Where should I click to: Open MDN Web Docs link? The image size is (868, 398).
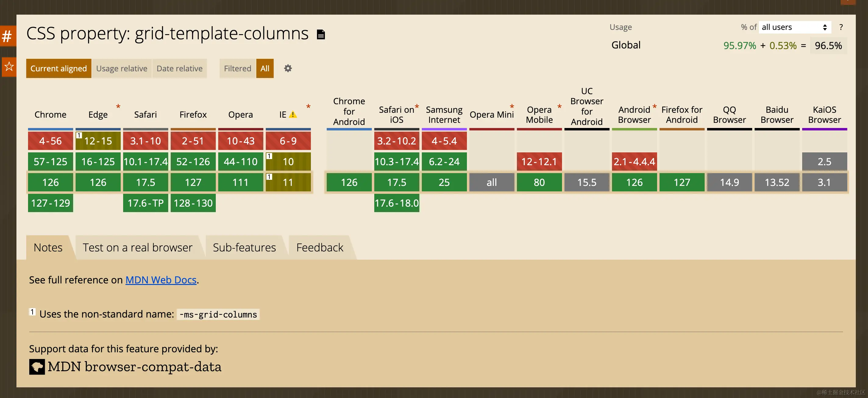point(161,280)
